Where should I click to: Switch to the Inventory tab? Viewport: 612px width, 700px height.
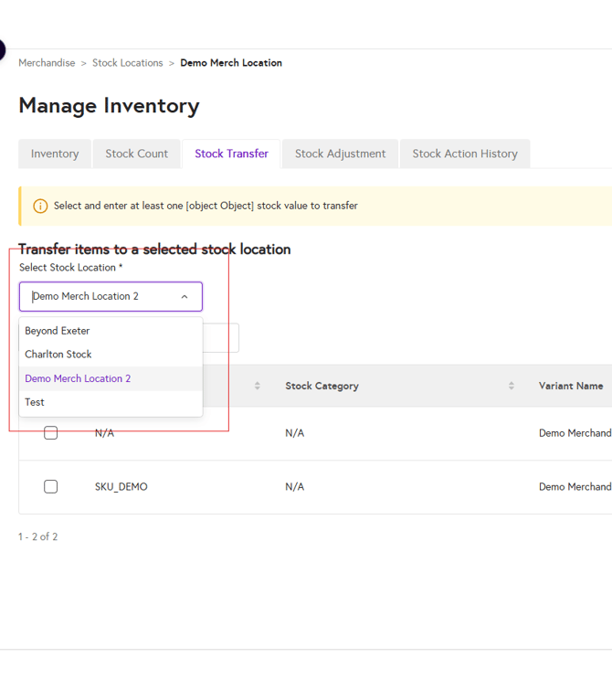click(x=55, y=154)
